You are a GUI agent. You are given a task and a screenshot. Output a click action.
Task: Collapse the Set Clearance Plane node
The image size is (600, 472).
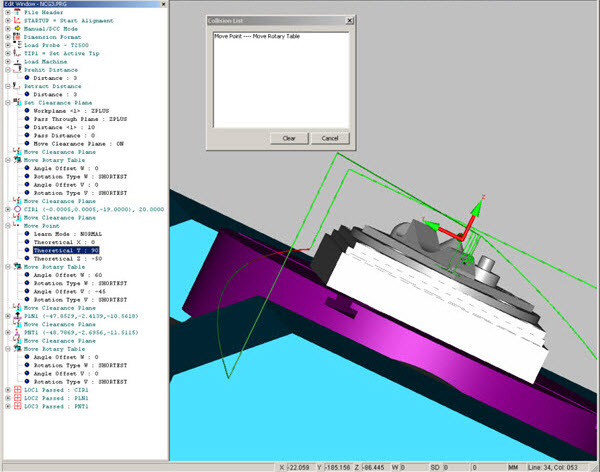coord(7,103)
